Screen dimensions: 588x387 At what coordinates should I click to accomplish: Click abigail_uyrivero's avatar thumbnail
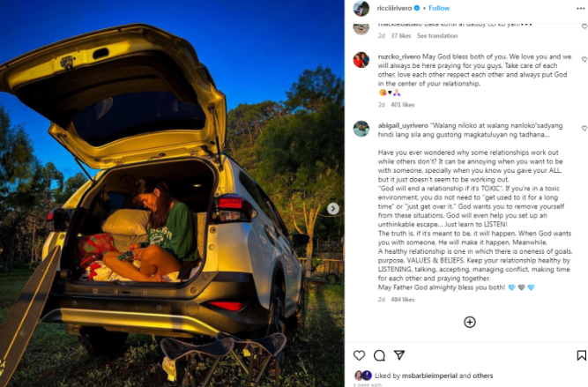click(361, 129)
